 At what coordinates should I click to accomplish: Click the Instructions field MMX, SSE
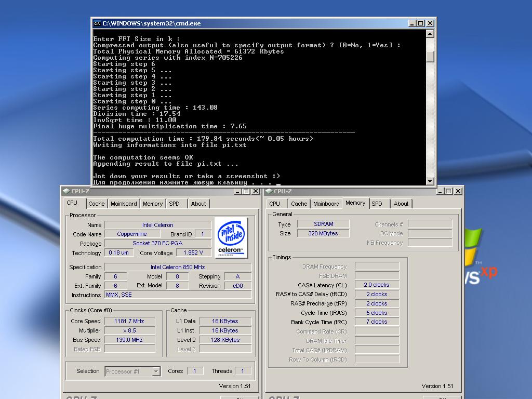coord(178,295)
